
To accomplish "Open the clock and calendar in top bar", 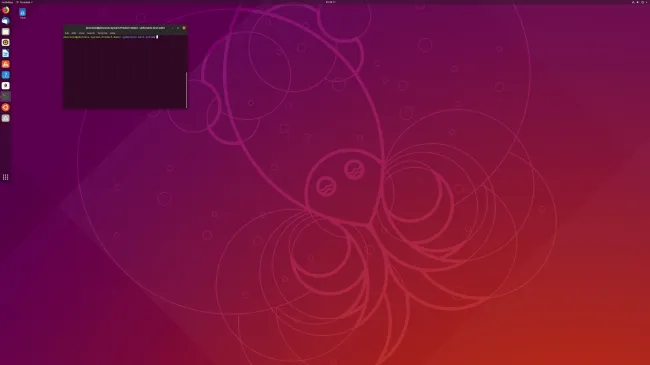I will [330, 2].
